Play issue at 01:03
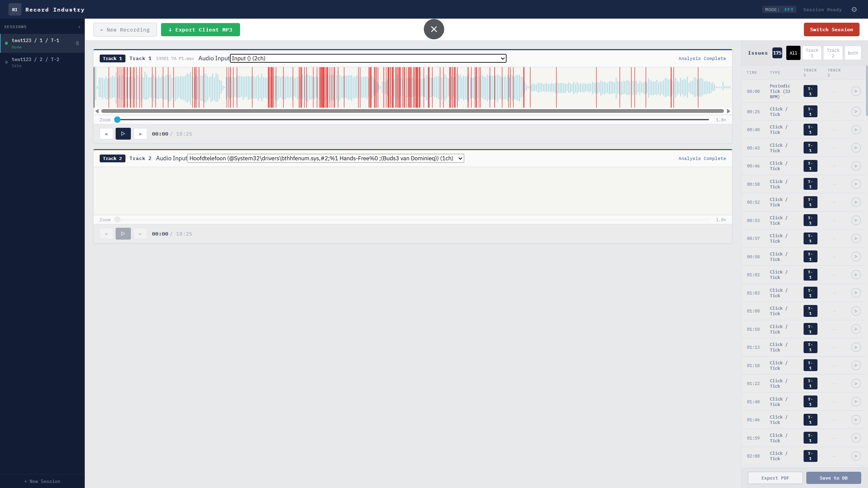Screen dimensions: 868x488 (x=856, y=293)
